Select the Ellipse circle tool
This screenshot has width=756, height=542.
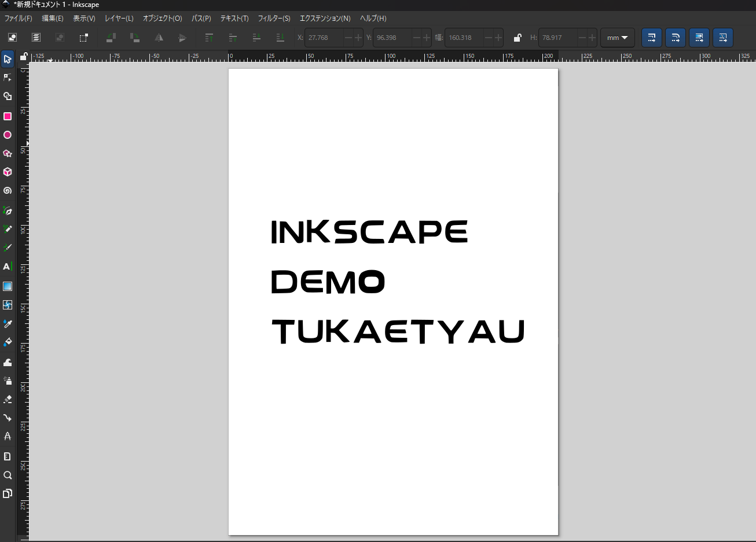point(8,135)
